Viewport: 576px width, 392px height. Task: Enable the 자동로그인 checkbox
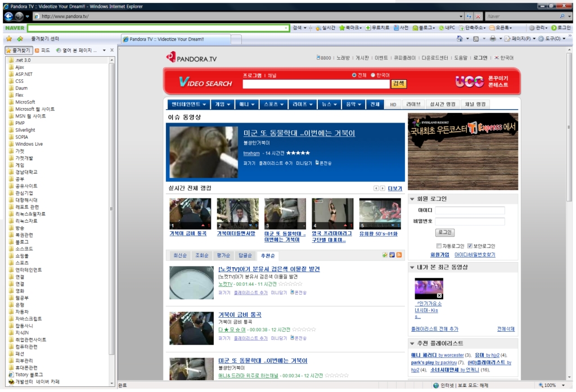click(439, 246)
